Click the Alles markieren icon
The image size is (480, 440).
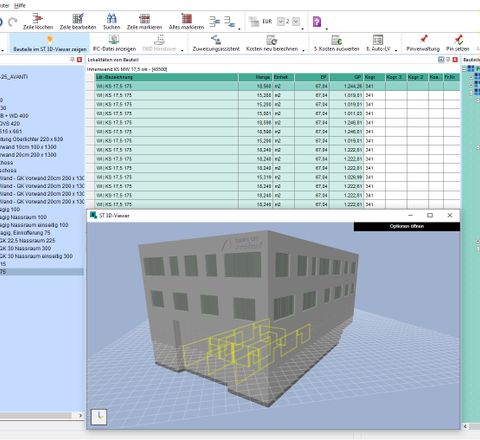click(x=186, y=18)
